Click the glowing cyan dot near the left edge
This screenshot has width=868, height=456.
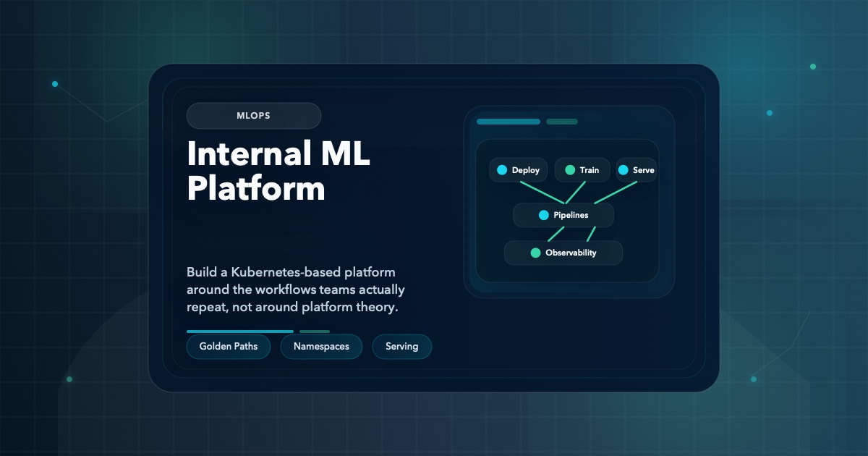tap(54, 83)
